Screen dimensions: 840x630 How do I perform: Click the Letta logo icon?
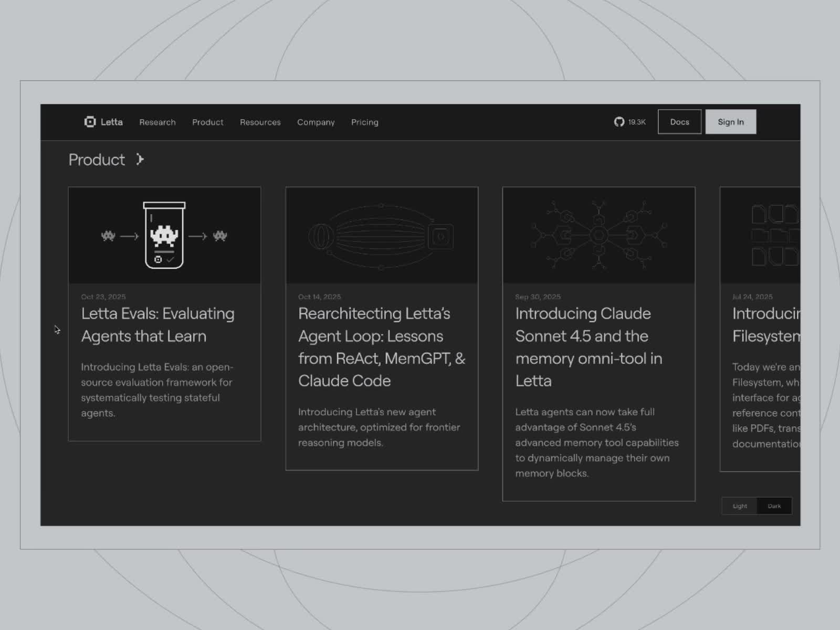coord(90,122)
